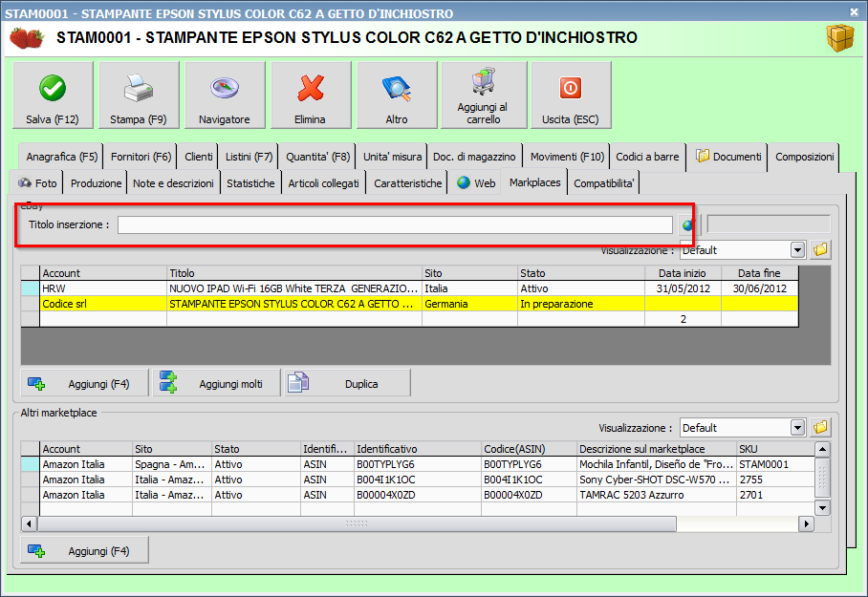Screen dimensions: 868x597
Task: Click Aggiungi (F4) in eBay section
Action: click(x=85, y=383)
